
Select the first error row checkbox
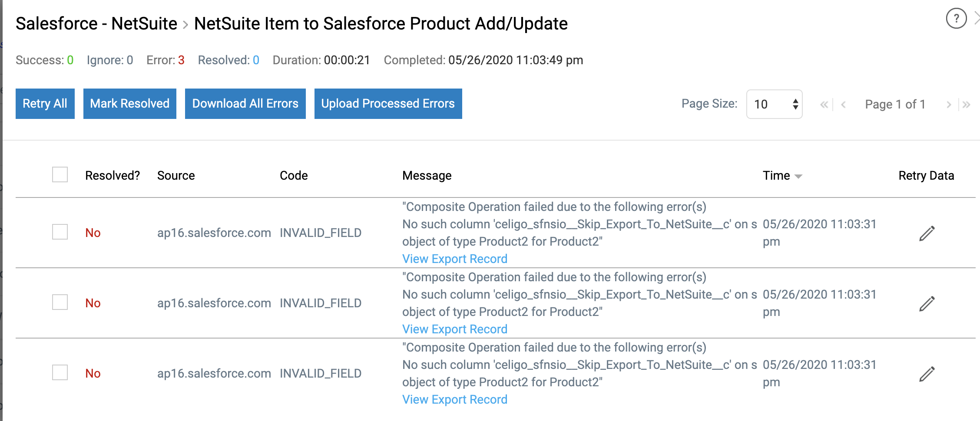click(x=60, y=232)
